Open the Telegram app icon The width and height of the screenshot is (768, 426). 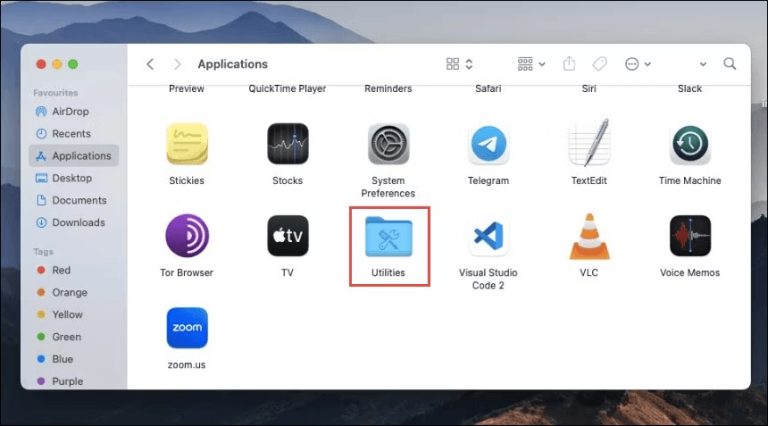[488, 144]
